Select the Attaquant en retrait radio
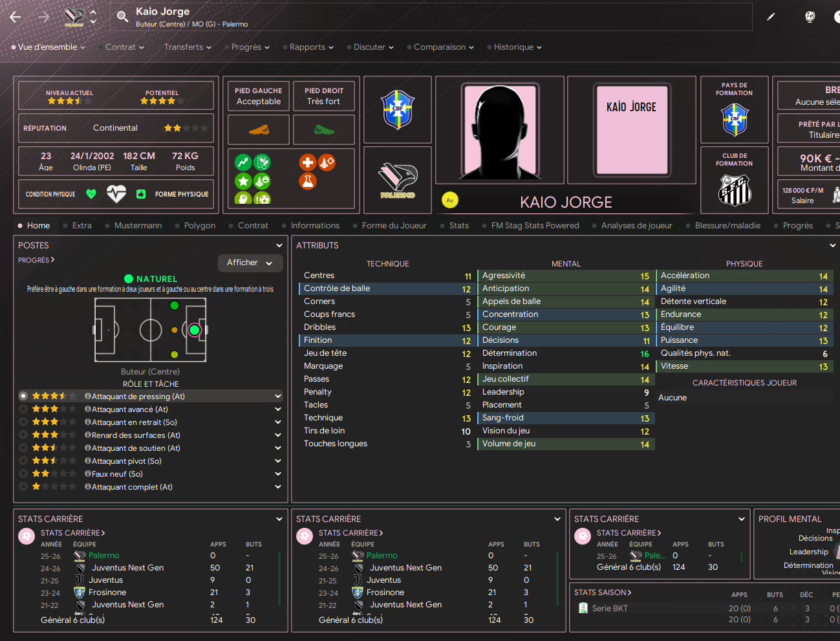This screenshot has height=641, width=840. pos(23,422)
